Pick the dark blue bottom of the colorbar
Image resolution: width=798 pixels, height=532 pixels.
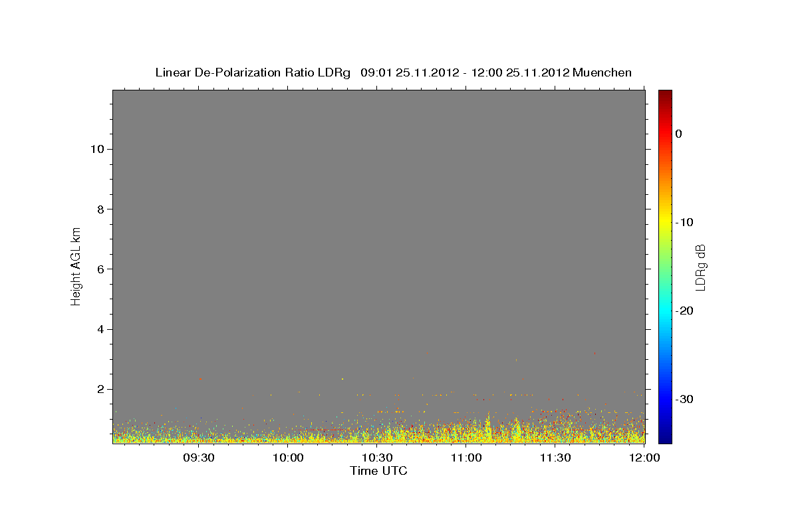(x=665, y=438)
